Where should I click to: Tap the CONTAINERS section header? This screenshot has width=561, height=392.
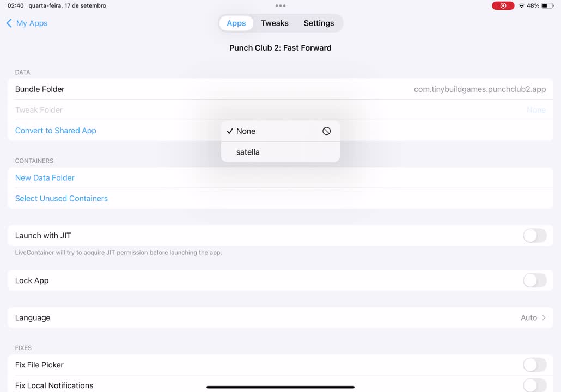tap(34, 161)
